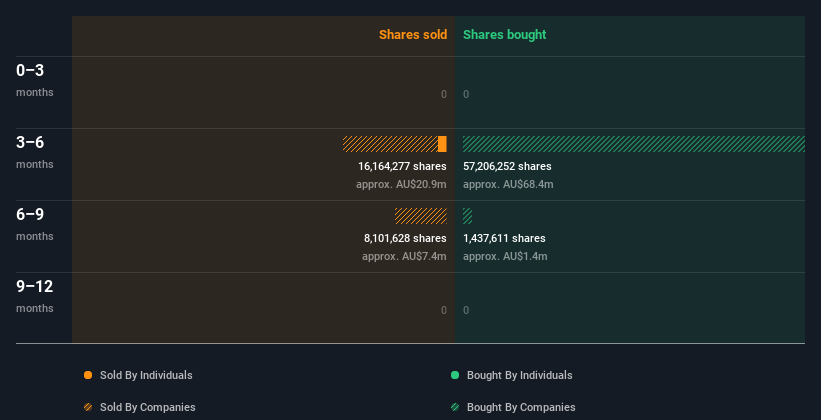821x420 pixels.
Task: Select the hatched orange sold bar for 6–9 months
Action: point(420,216)
